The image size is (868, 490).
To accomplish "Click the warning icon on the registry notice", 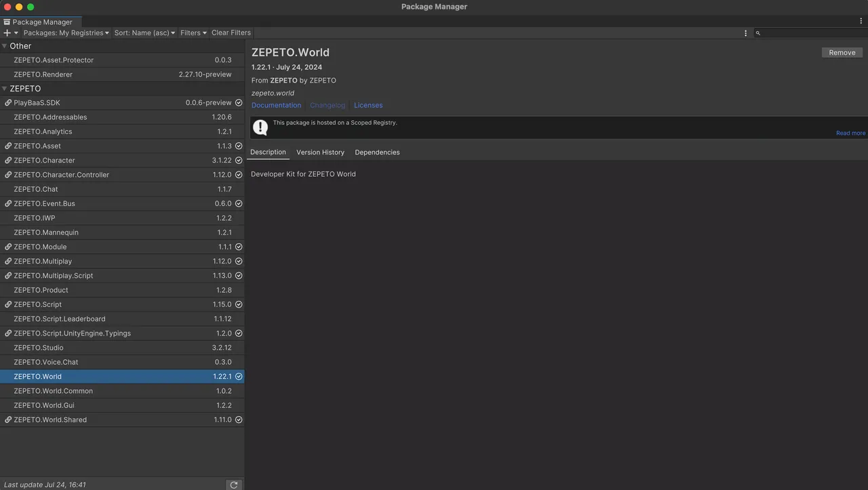I will (x=260, y=127).
